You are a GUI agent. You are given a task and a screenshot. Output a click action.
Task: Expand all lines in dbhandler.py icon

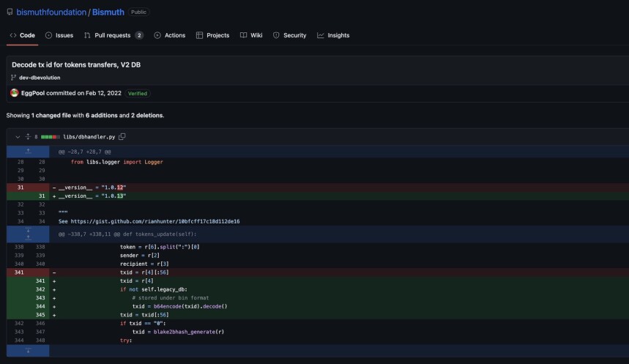[x=28, y=137]
